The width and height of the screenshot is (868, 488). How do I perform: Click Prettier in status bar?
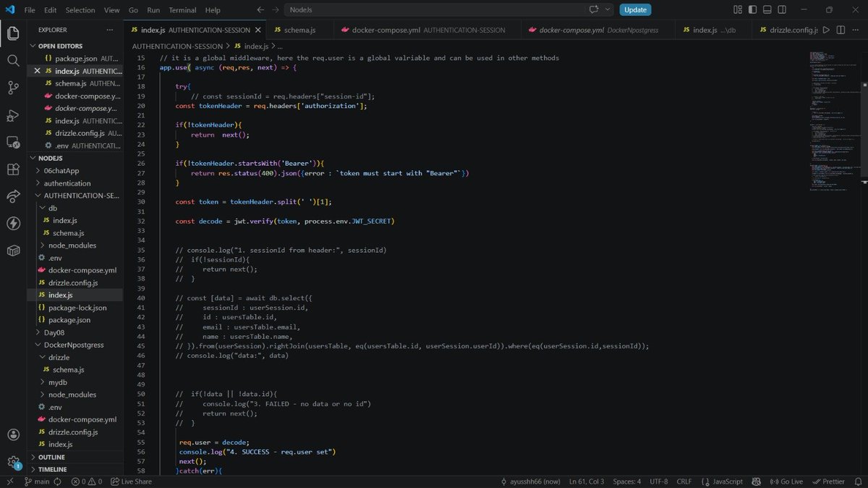click(x=828, y=481)
